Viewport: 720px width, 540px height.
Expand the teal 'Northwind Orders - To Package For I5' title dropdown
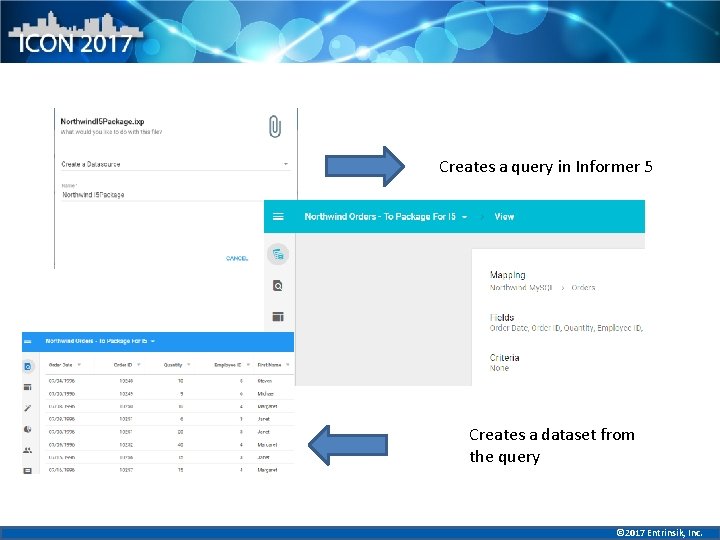[x=464, y=217]
